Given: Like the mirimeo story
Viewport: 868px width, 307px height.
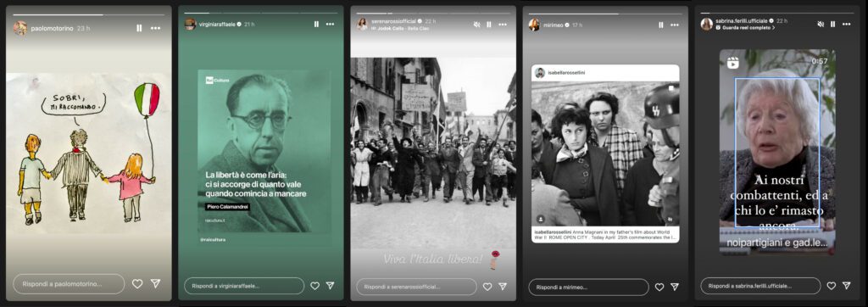Looking at the screenshot, I should coord(659,287).
